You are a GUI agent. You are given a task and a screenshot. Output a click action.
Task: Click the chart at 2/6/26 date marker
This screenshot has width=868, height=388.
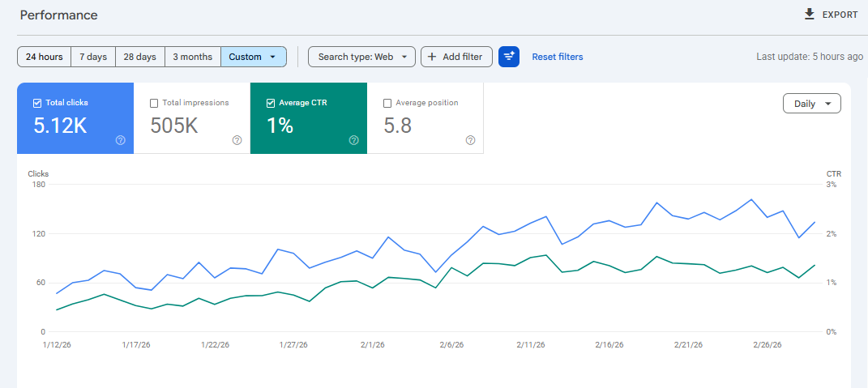[x=451, y=344]
